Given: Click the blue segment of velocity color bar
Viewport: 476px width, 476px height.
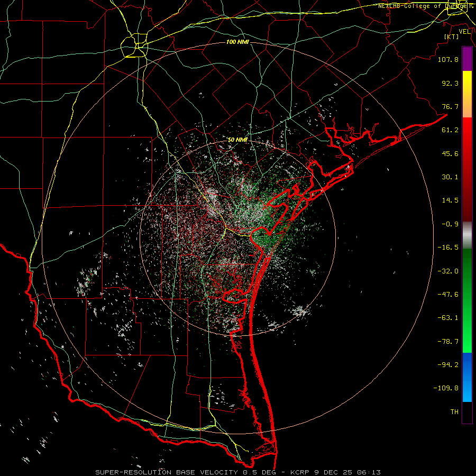Looking at the screenshot, I should click(467, 377).
